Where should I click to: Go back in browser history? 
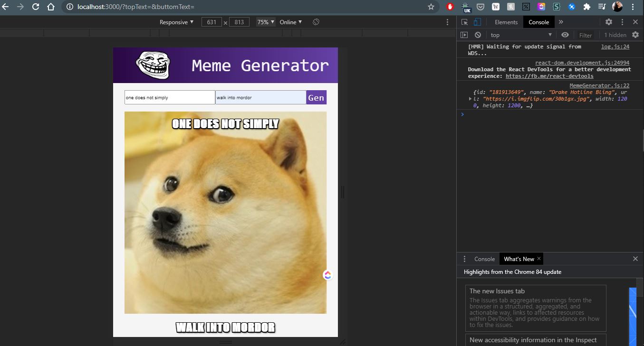(6, 7)
